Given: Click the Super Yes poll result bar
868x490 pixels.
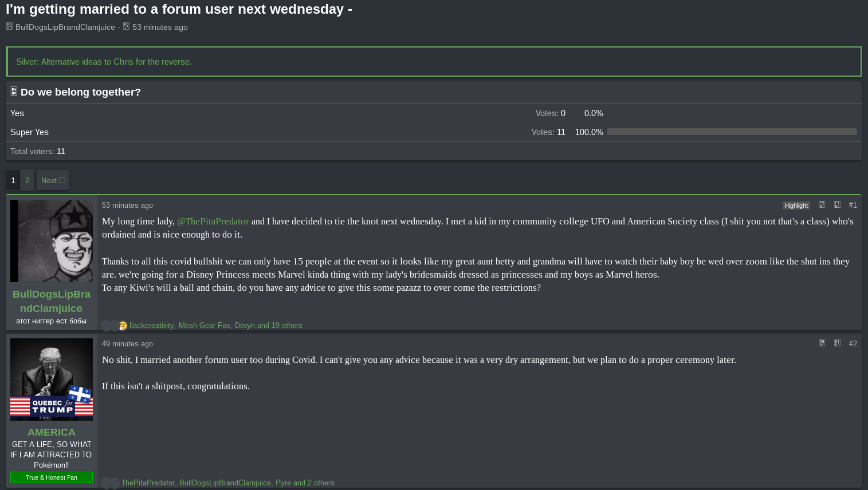Looking at the screenshot, I should point(731,132).
